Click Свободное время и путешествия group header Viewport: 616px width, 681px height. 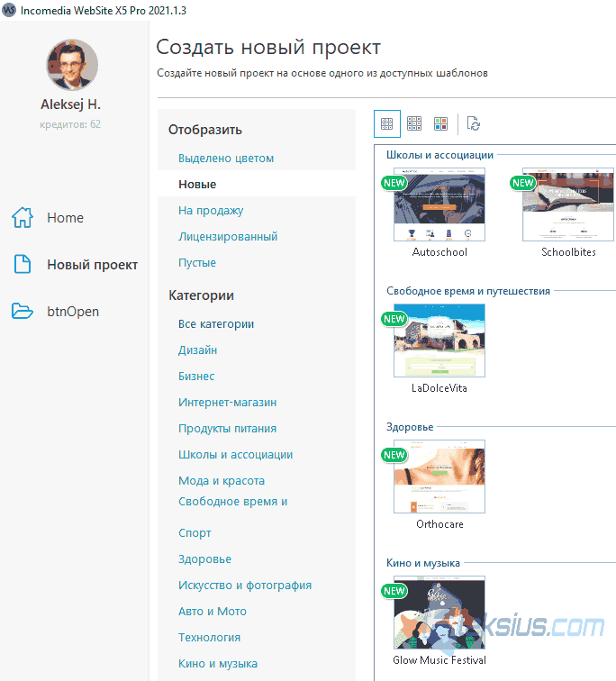click(468, 291)
